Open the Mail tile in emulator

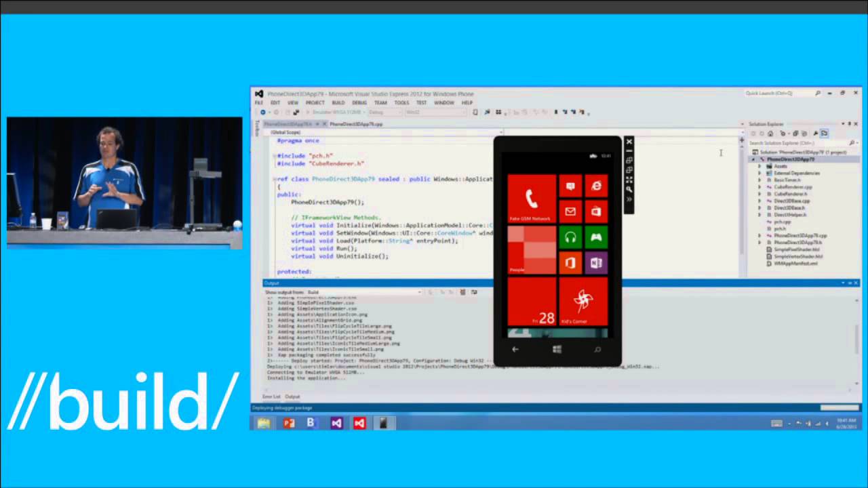point(570,211)
